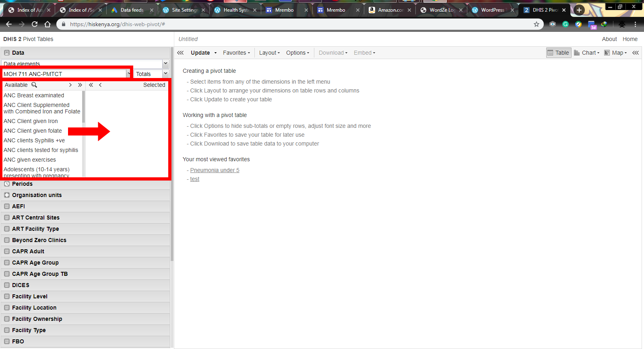This screenshot has width=644, height=349.
Task: Switch to Table view
Action: (x=558, y=53)
